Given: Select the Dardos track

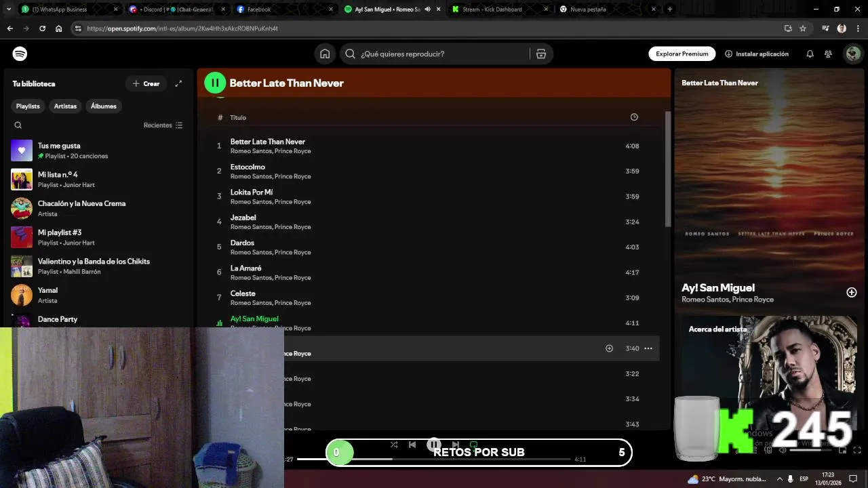Looking at the screenshot, I should tap(434, 247).
